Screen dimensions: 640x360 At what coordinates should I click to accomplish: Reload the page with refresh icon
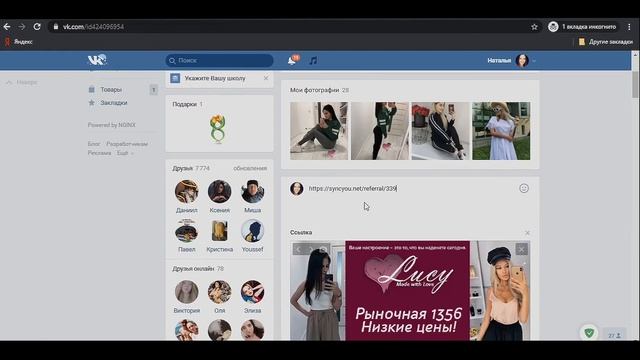37,27
